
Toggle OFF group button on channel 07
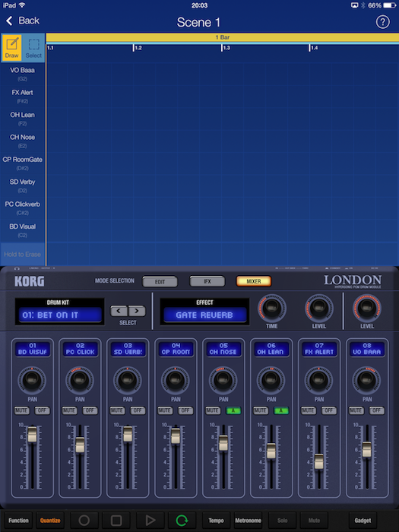(329, 410)
